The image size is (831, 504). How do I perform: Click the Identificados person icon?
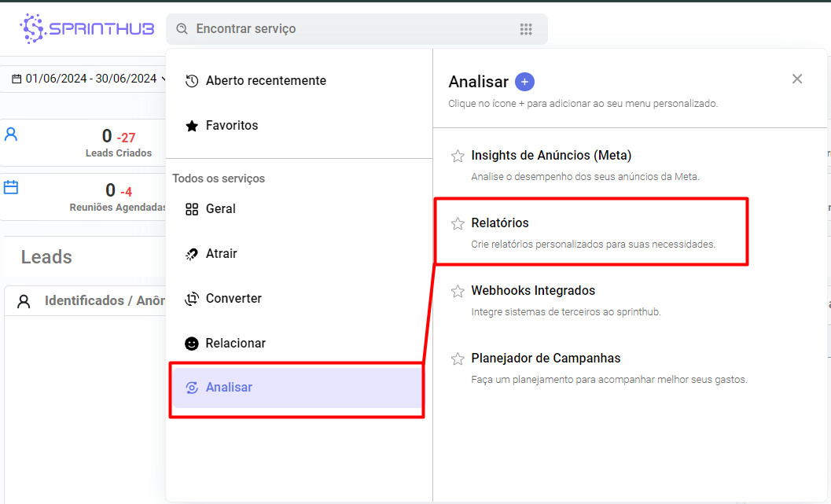tap(24, 301)
